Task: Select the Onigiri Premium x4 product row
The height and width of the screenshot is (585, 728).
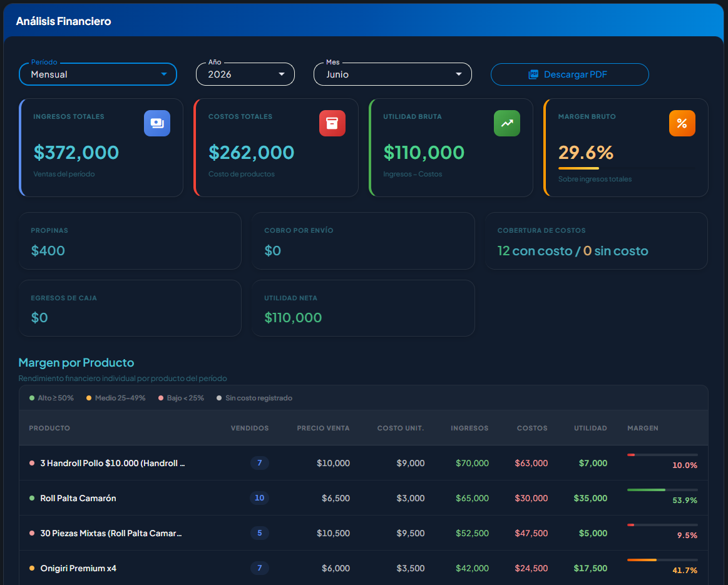Action: click(364, 568)
